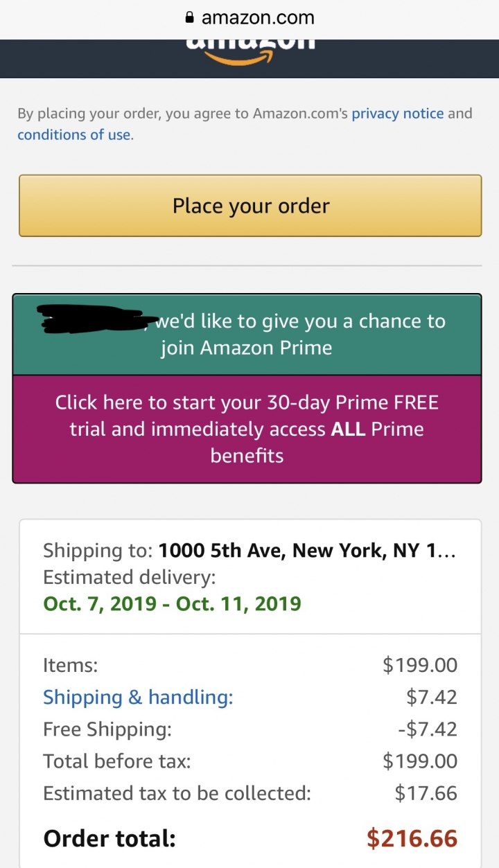Tap the Order total label
Viewport: 499px width, 868px height.
(x=110, y=839)
